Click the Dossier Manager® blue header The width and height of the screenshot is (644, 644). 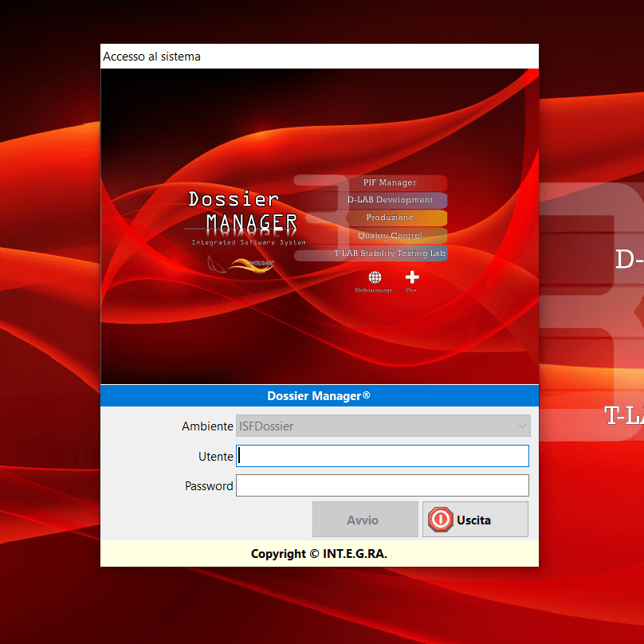pos(320,395)
